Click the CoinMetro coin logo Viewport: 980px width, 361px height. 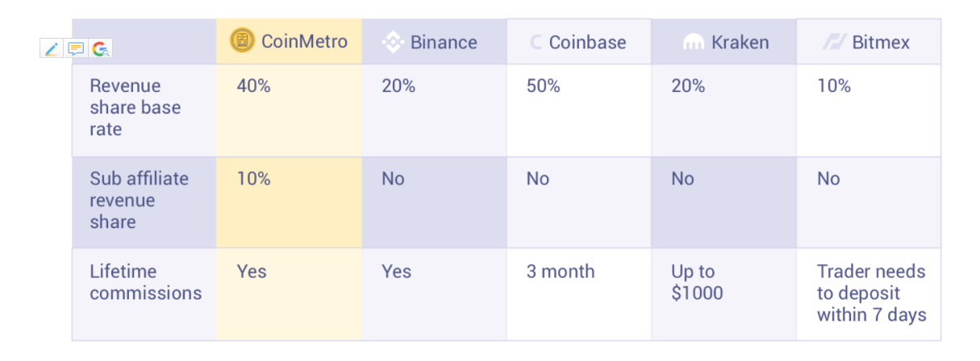242,41
